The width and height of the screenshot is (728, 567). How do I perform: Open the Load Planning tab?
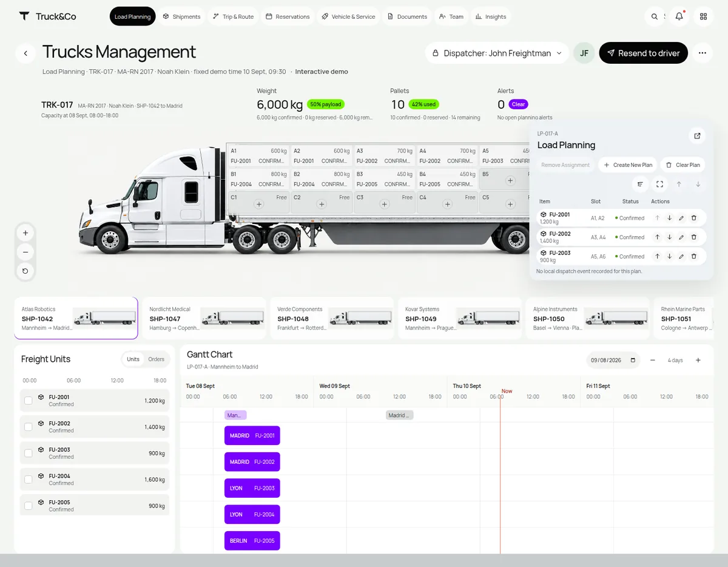point(132,16)
